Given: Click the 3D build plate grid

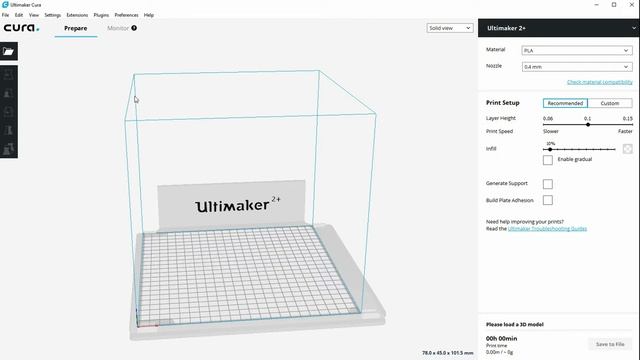Looking at the screenshot, I should [248, 276].
